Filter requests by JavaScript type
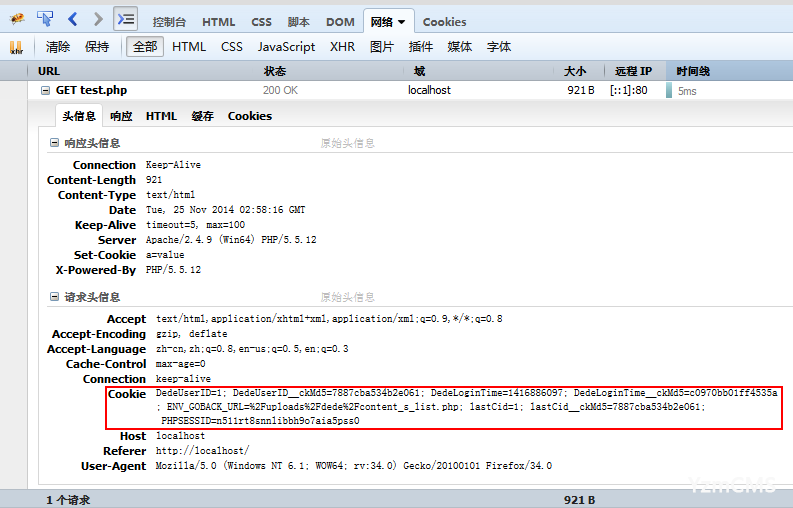The height and width of the screenshot is (508, 793). [286, 47]
